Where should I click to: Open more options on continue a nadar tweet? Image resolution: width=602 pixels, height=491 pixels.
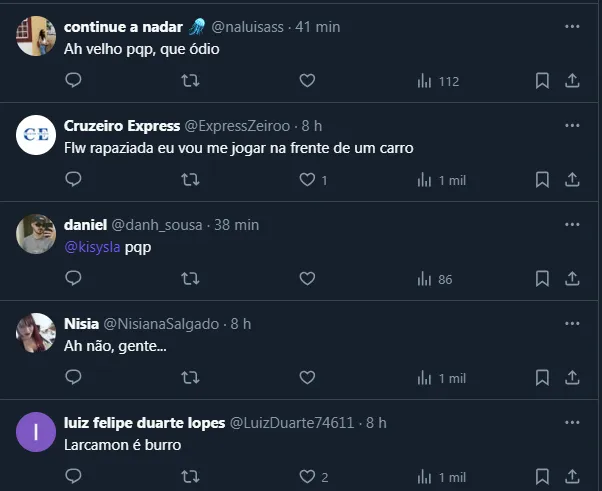click(x=572, y=27)
